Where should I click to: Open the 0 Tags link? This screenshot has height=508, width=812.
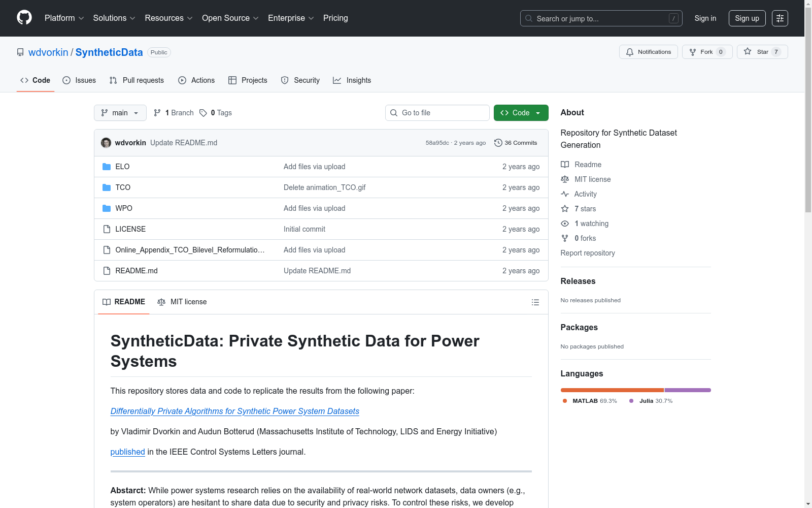(216, 113)
